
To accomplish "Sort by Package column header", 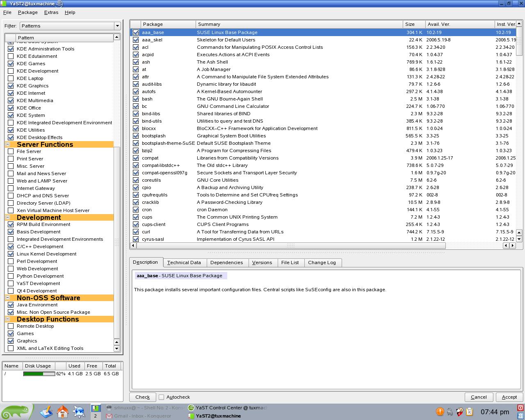I will 168,24.
